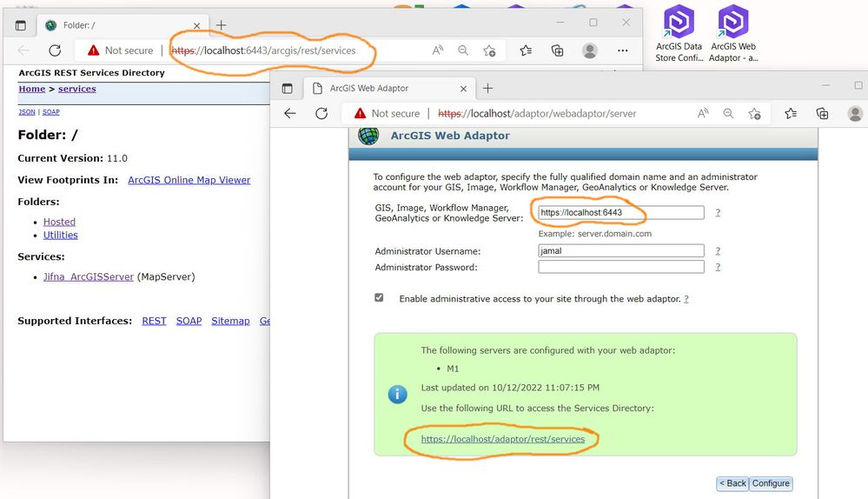Click the GIS Server URL input field
The height and width of the screenshot is (499, 868).
tap(621, 213)
